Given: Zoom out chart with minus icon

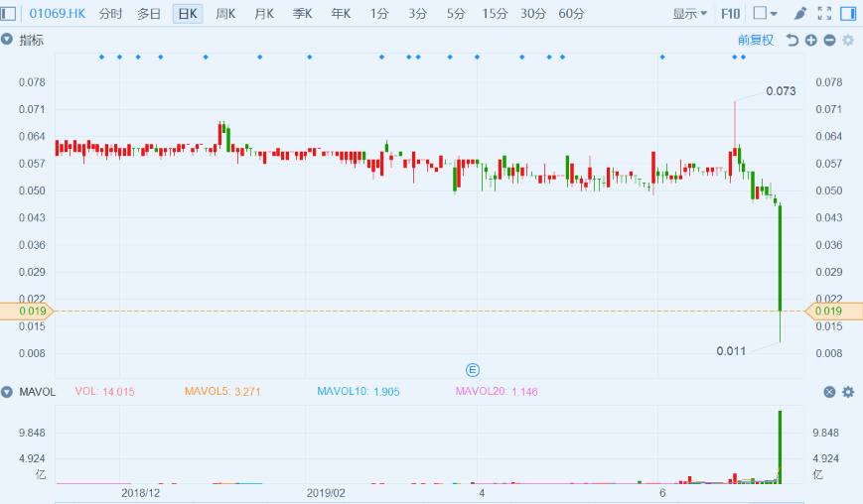Looking at the screenshot, I should [x=829, y=40].
